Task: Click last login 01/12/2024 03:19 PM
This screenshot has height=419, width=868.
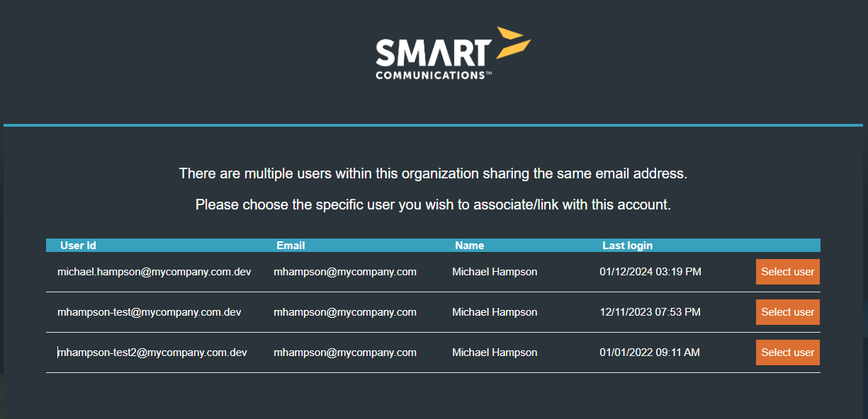Action: pos(650,272)
